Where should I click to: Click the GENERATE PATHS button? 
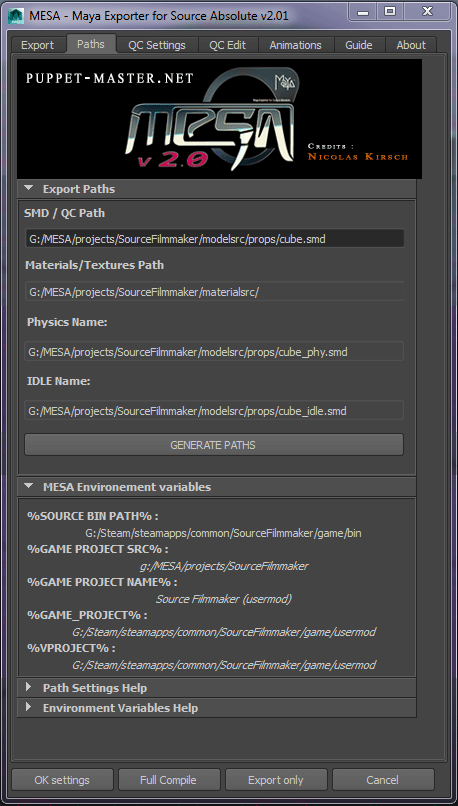(x=214, y=445)
